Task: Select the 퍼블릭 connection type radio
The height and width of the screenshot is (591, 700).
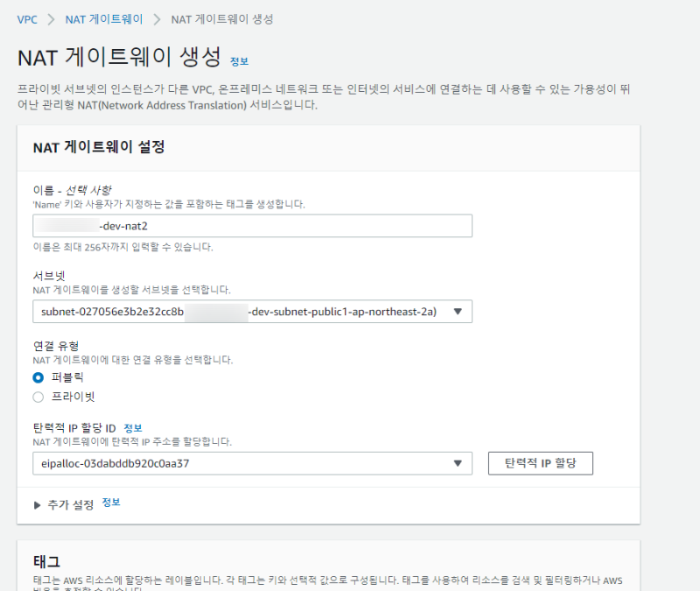Action: click(38, 377)
